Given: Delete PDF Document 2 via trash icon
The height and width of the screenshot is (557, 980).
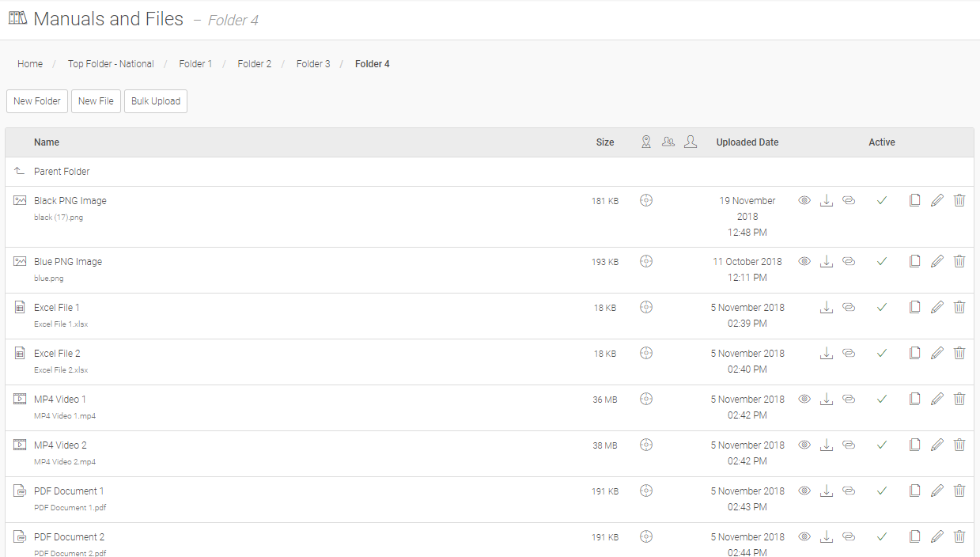Looking at the screenshot, I should coord(959,536).
